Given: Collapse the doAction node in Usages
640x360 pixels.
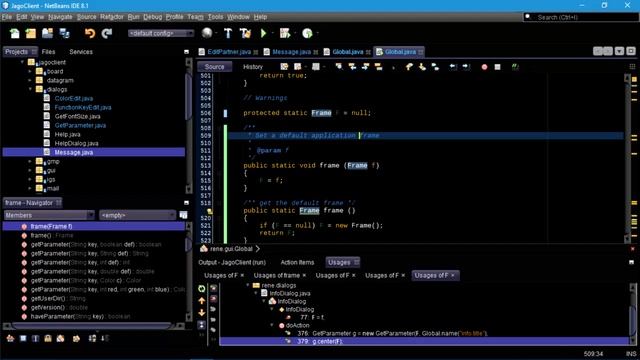Looking at the screenshot, I should click(x=272, y=325).
